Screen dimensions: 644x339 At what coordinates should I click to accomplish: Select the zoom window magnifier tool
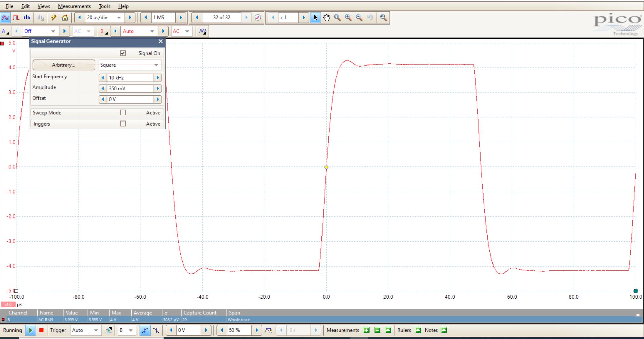tap(337, 18)
